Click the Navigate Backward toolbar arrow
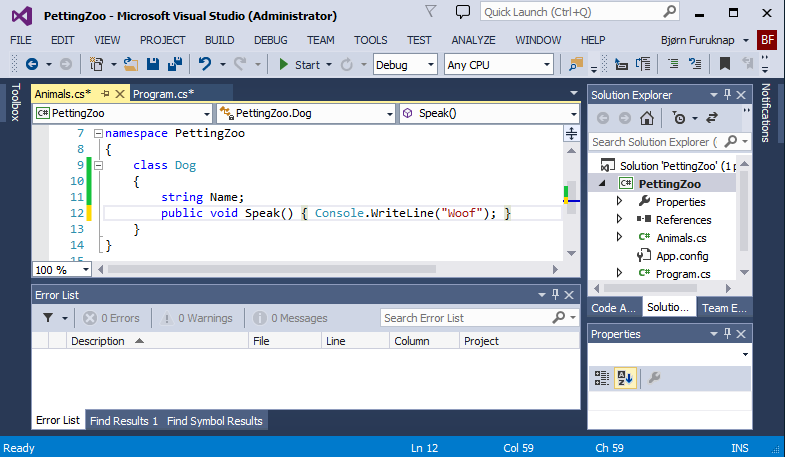 (x=32, y=64)
